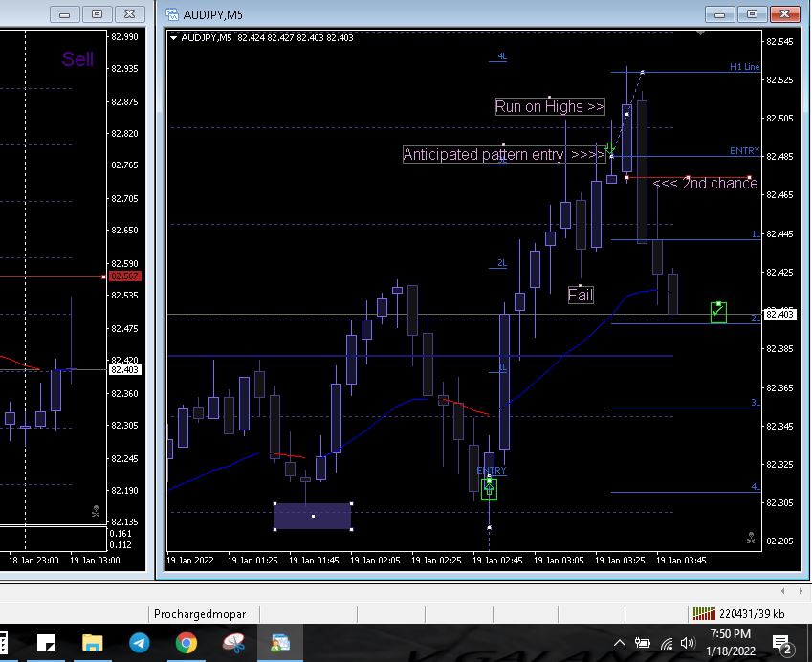This screenshot has width=812, height=662.
Task: Click the 2L label near 19 Jan 02:45
Action: point(502,263)
